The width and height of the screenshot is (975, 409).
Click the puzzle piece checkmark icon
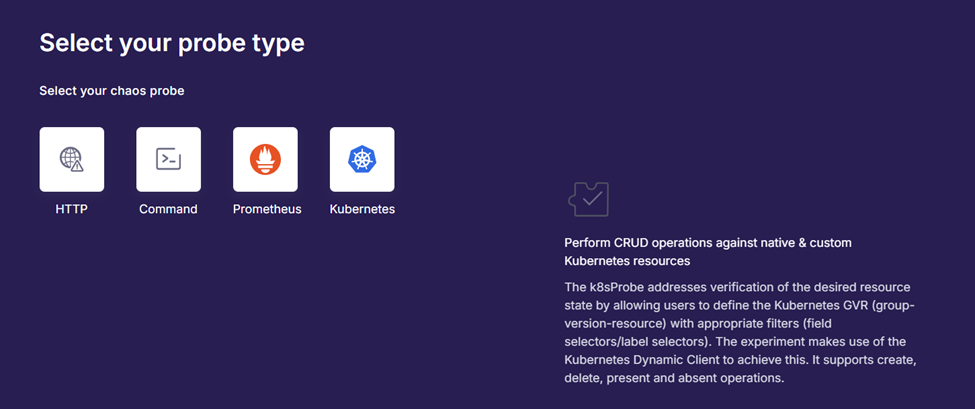coord(587,199)
